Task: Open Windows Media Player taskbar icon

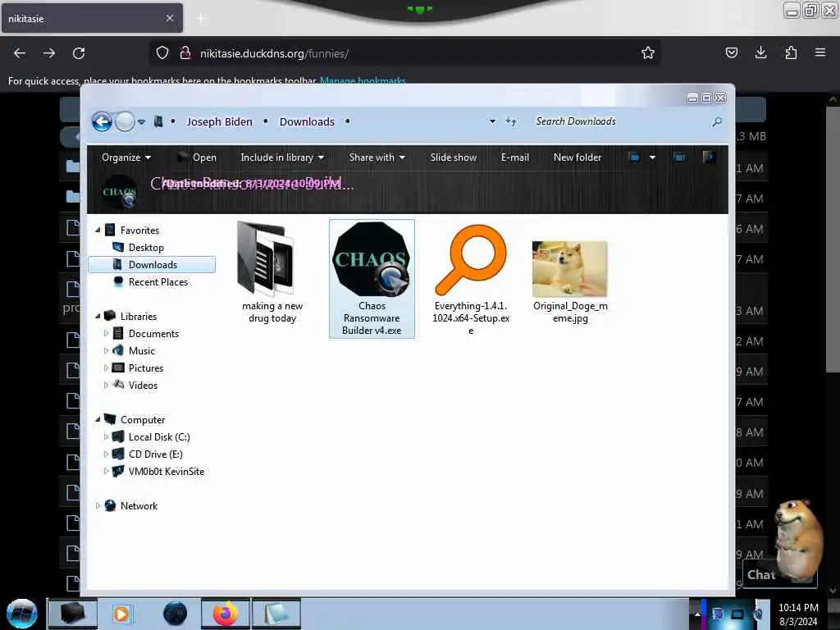Action: click(x=121, y=614)
